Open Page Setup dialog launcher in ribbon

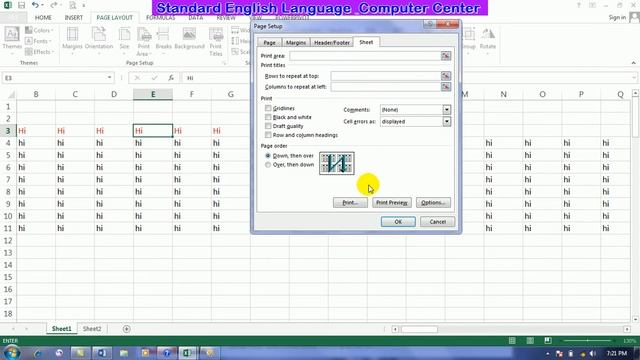pos(223,63)
